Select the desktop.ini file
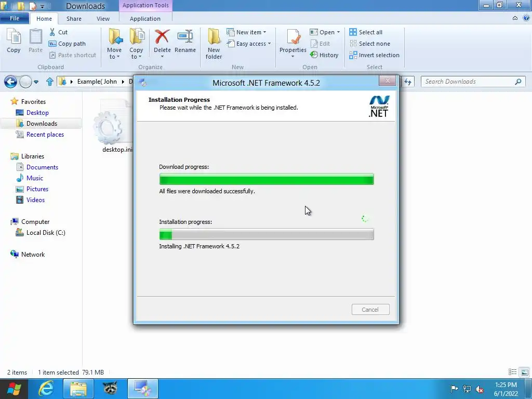Viewport: 532px width, 399px height. (114, 126)
